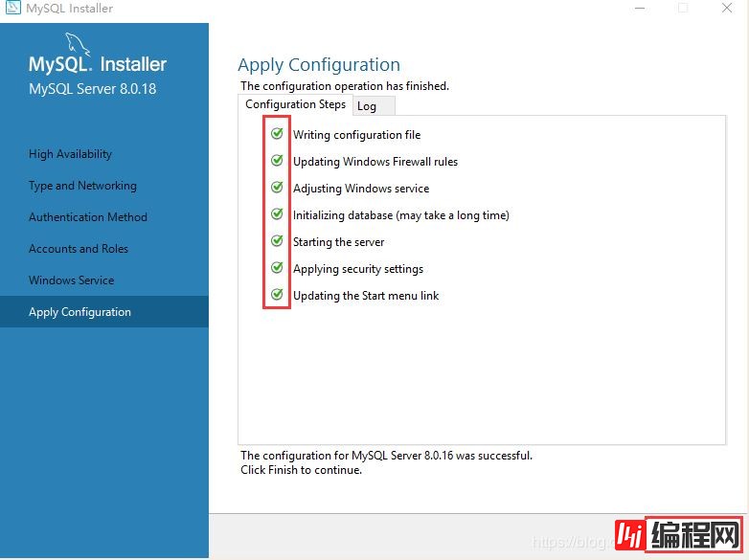
Task: Click the green check beside Updating the Start menu link
Action: [x=277, y=294]
